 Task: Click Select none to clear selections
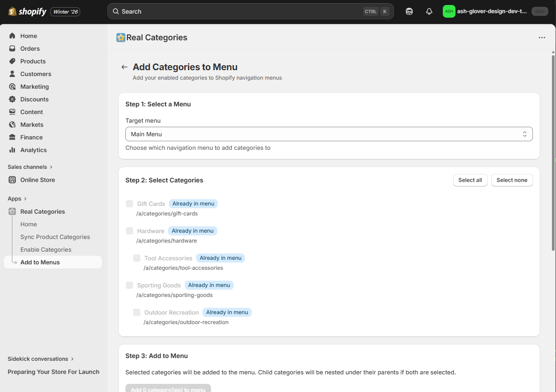pos(512,180)
